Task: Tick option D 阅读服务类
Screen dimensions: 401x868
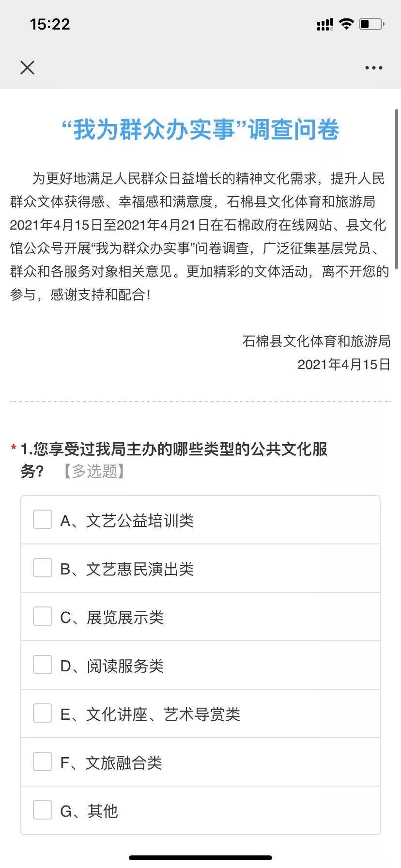Action: (x=200, y=665)
